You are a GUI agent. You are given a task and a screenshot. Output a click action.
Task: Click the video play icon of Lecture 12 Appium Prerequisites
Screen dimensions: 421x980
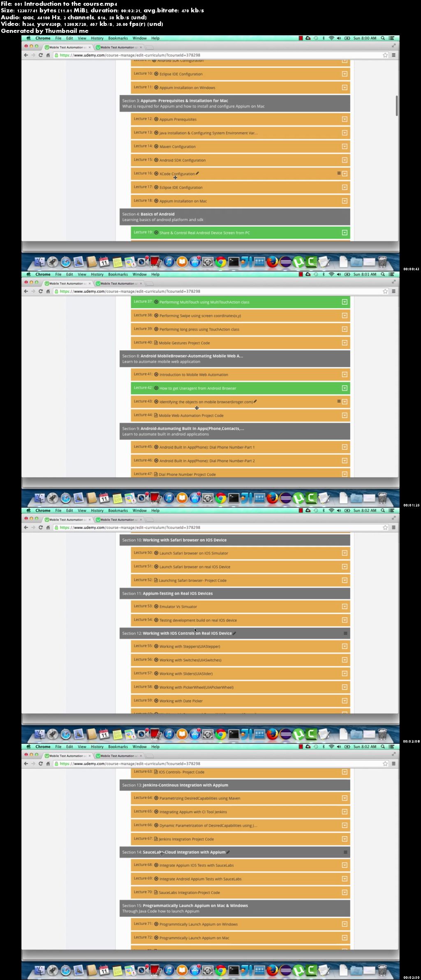click(x=156, y=119)
